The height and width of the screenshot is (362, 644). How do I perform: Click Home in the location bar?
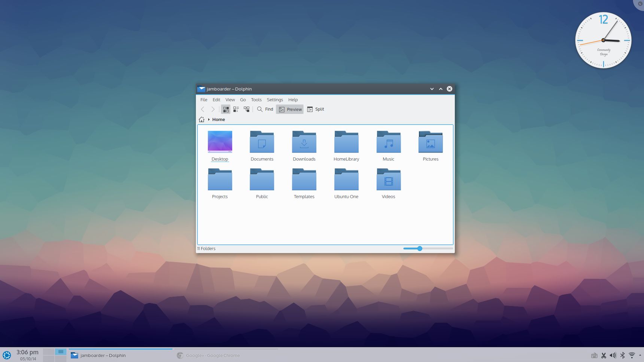219,119
